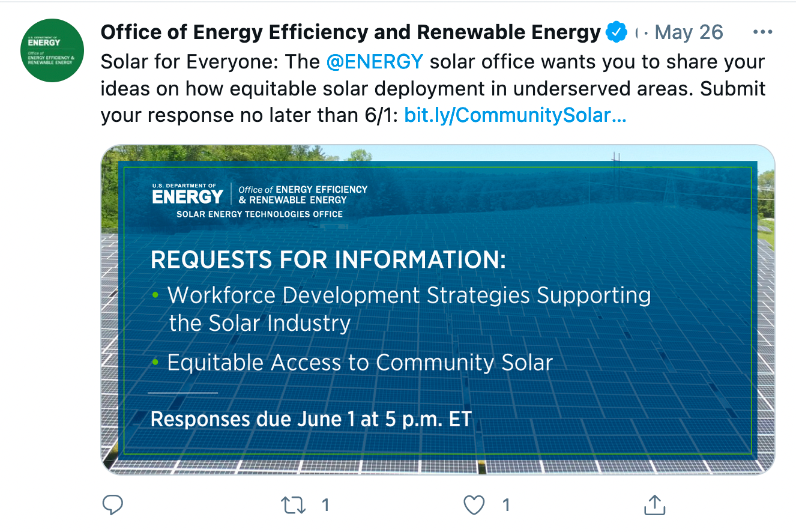Open Office of Energy Efficiency and Renewable Energy profile
This screenshot has width=796, height=532.
coord(351,32)
